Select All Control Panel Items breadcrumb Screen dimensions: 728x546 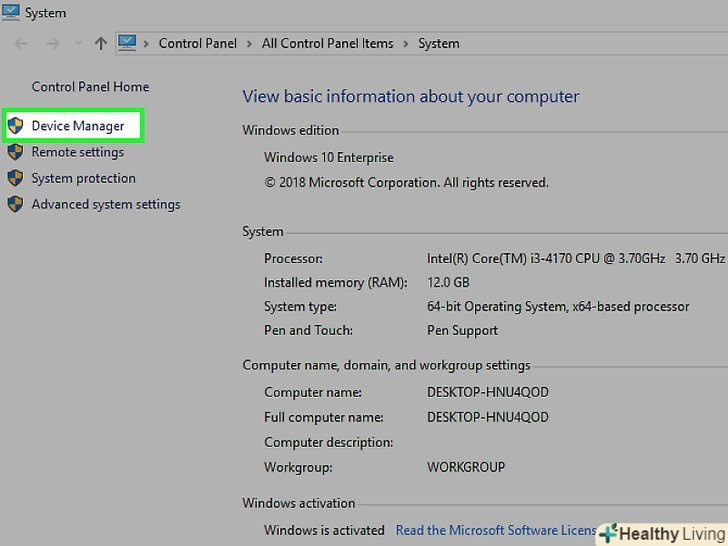click(x=328, y=44)
